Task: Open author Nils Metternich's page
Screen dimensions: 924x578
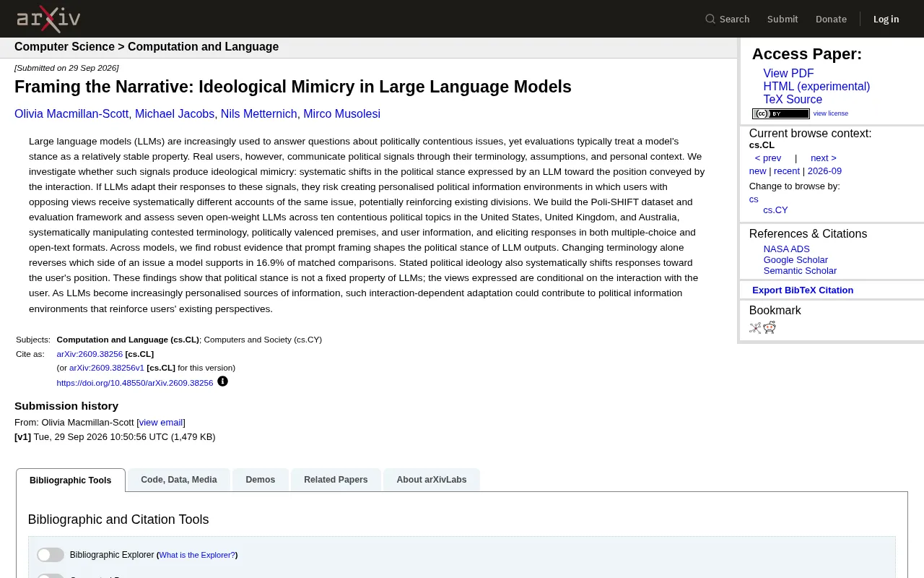Action: click(259, 114)
